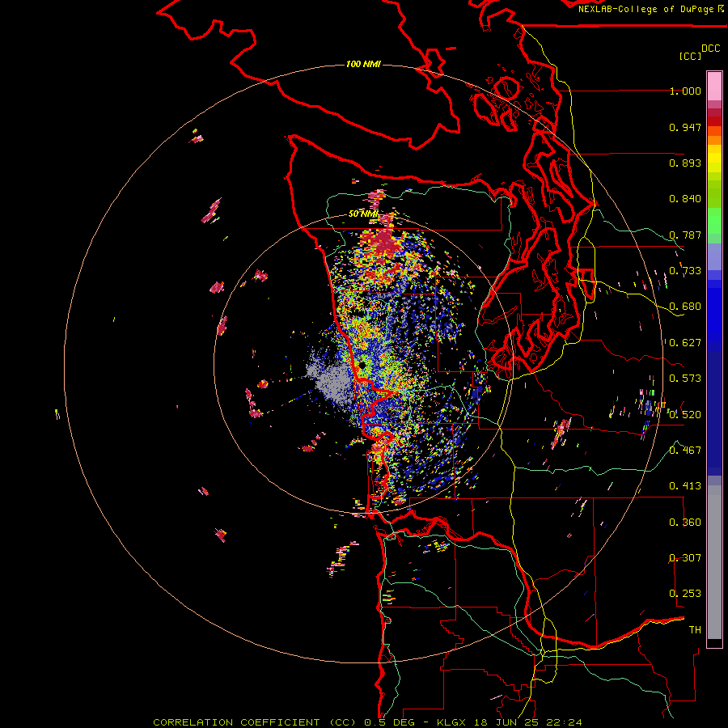
Task: Select the 0.253 scale value
Action: point(685,594)
